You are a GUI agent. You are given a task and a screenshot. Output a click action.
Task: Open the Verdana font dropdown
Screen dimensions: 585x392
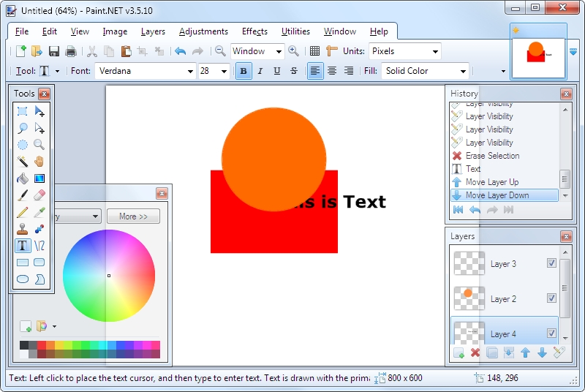tap(190, 71)
